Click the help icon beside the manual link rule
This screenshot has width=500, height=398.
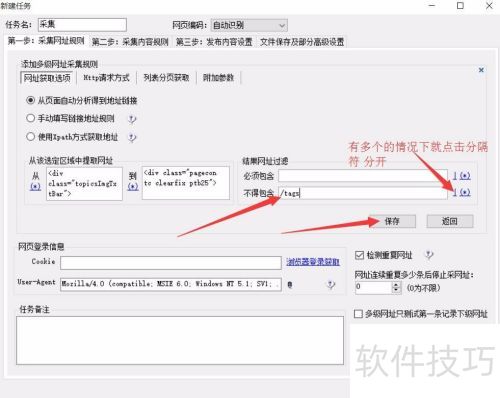[x=132, y=119]
